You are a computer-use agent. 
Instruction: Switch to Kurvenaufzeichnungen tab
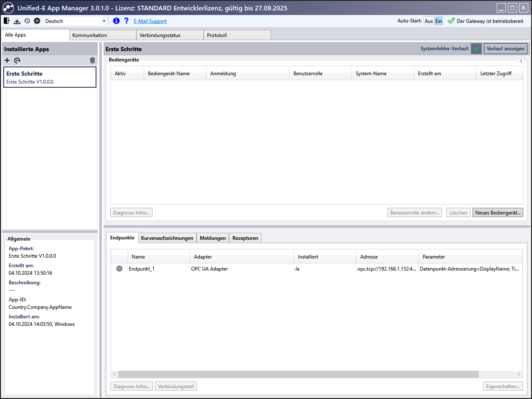tap(167, 238)
